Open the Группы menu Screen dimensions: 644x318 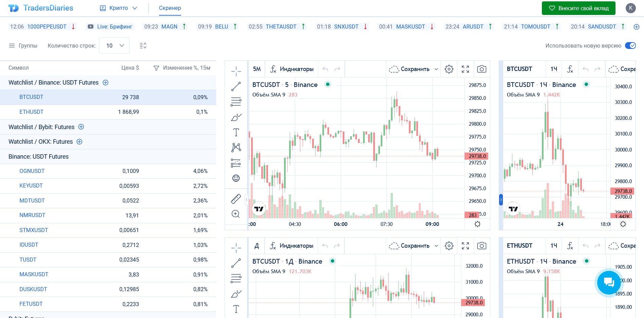pyautogui.click(x=23, y=46)
